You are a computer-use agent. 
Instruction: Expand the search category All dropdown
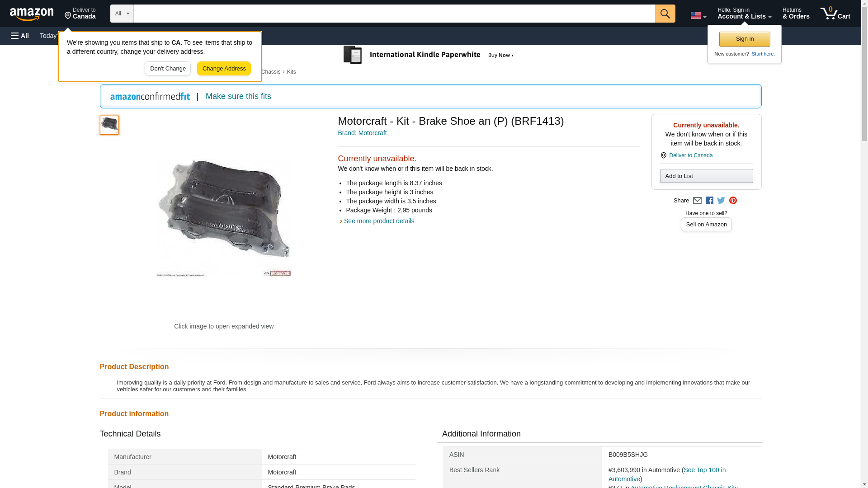[x=122, y=14]
